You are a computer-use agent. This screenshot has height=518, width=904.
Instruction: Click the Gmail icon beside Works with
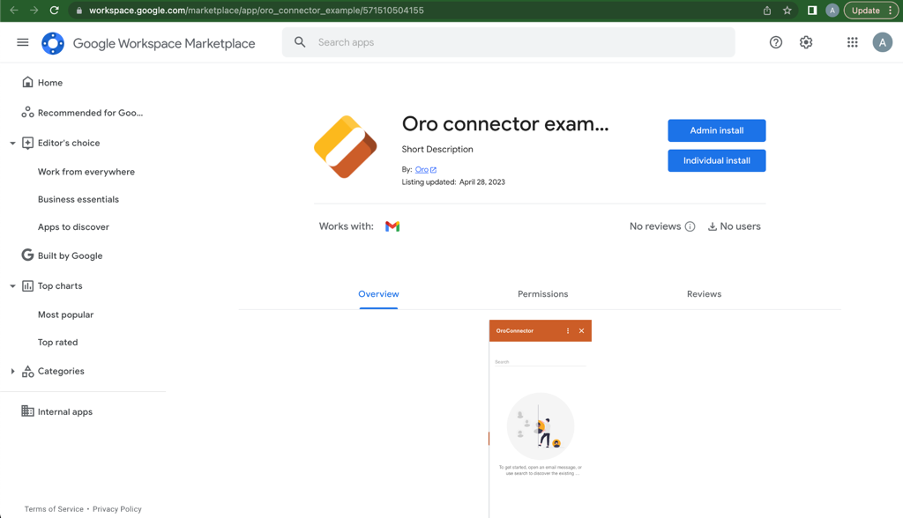[x=392, y=227]
